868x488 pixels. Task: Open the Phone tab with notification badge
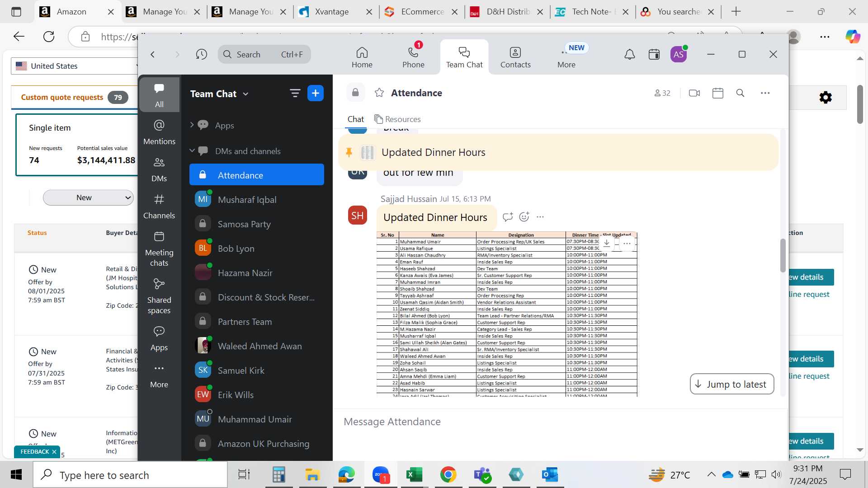[x=413, y=57]
